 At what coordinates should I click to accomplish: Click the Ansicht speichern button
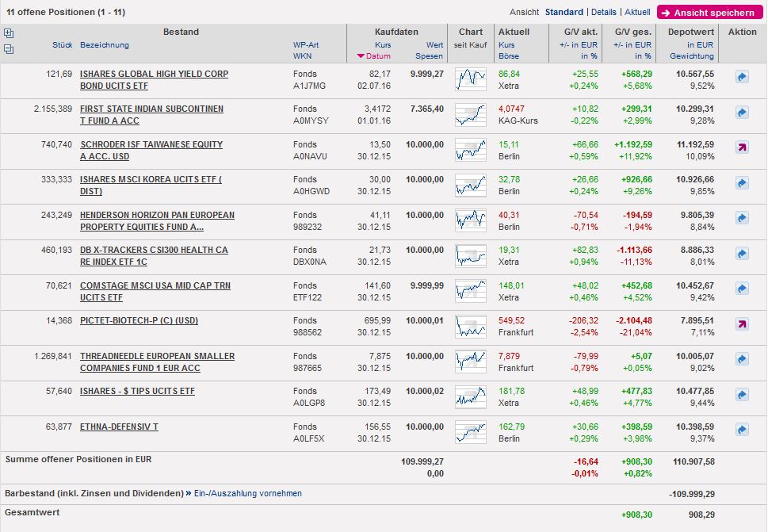tap(707, 13)
